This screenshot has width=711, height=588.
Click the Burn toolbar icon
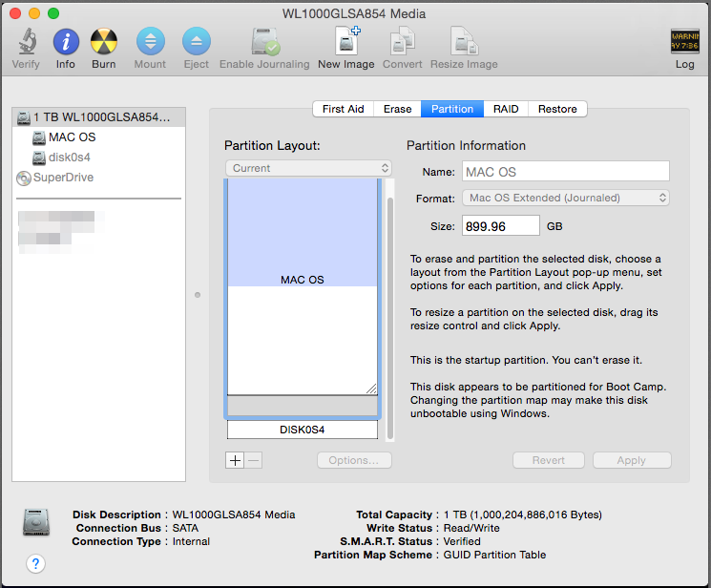click(104, 42)
